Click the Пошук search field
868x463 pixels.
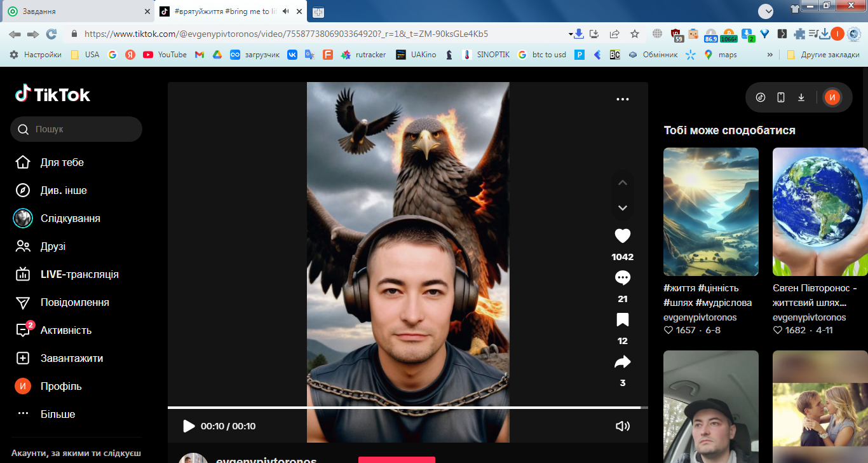pos(83,129)
